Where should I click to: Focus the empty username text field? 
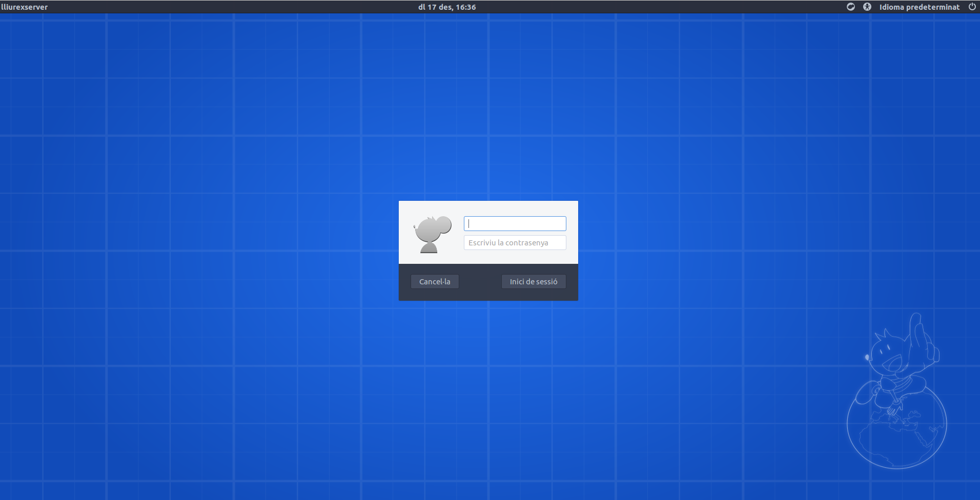click(515, 223)
